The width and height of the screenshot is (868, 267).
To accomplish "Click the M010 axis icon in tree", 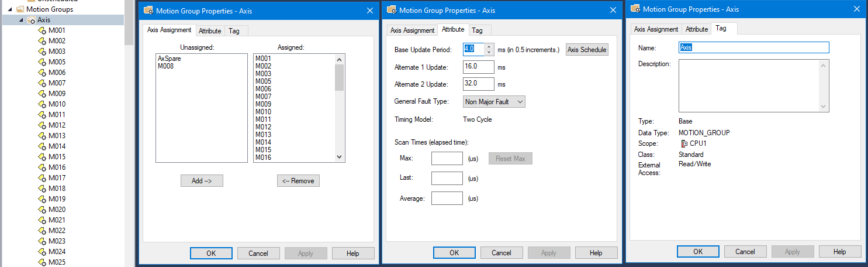I will (42, 104).
